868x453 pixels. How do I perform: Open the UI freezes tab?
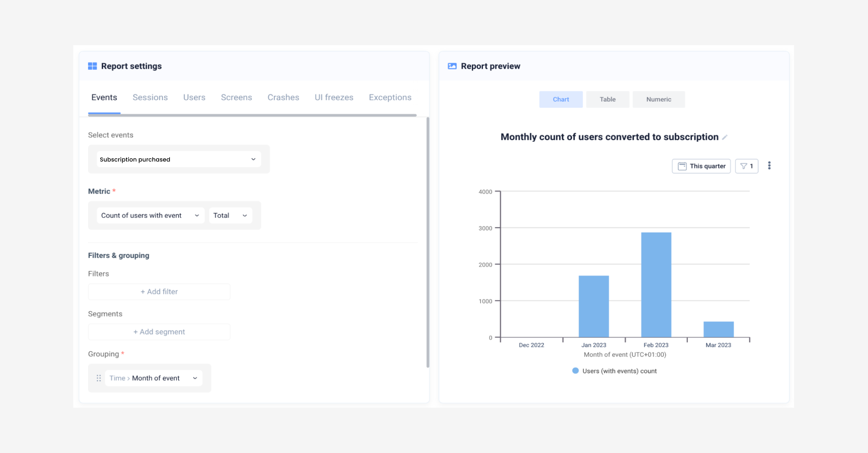coord(333,97)
